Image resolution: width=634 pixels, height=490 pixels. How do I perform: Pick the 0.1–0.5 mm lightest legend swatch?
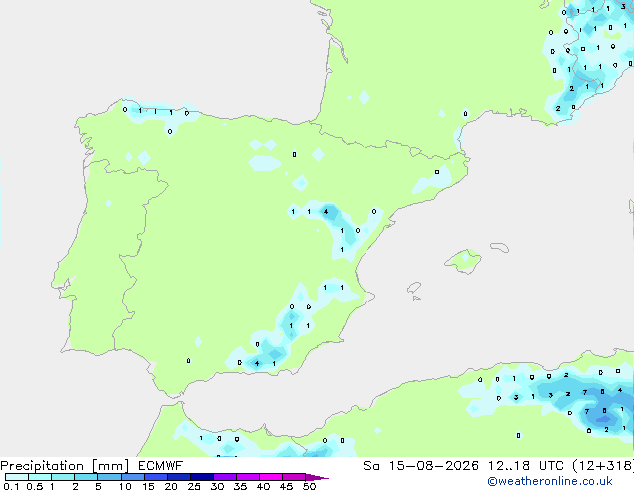click(17, 477)
